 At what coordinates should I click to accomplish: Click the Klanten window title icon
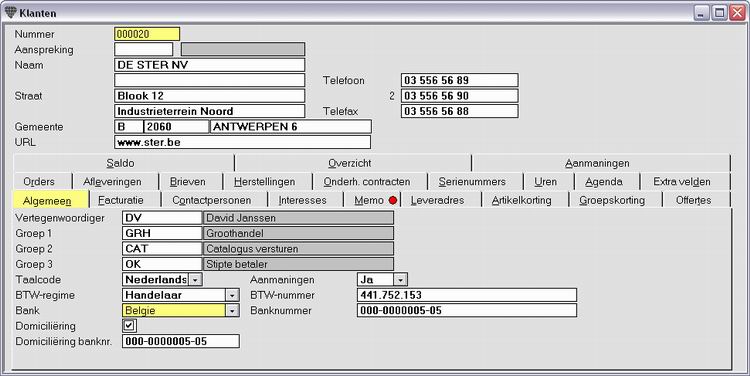point(11,12)
